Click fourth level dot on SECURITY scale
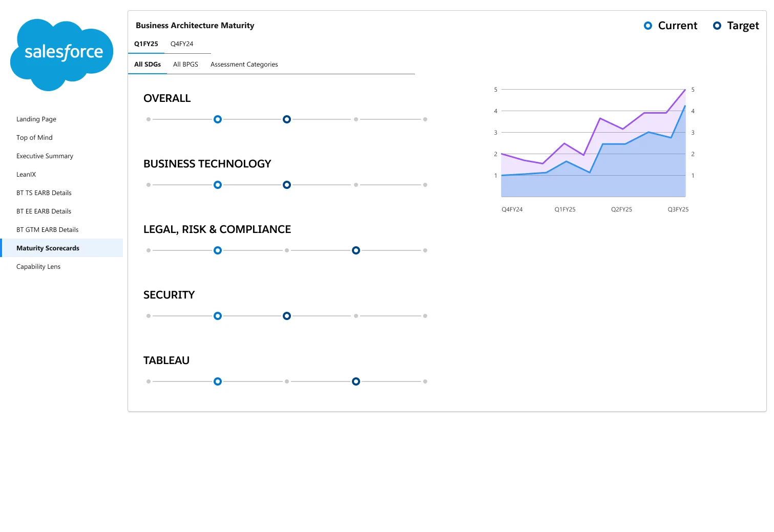 click(x=356, y=316)
